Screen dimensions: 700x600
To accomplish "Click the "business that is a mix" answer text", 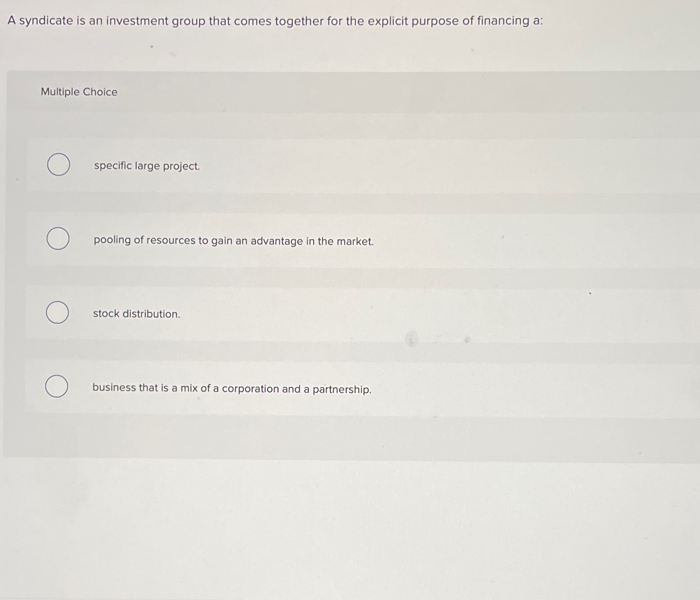I will pyautogui.click(x=232, y=389).
